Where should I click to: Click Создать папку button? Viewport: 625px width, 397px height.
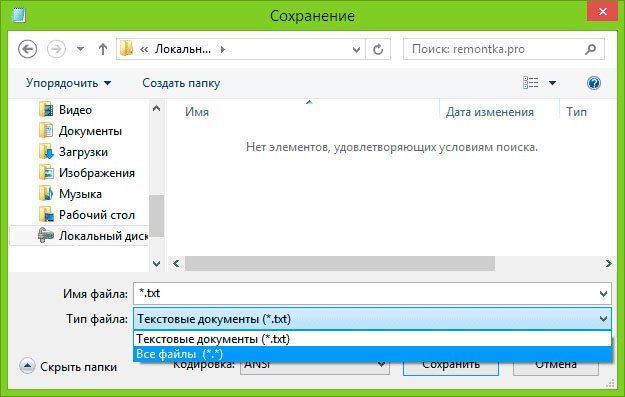(x=181, y=83)
